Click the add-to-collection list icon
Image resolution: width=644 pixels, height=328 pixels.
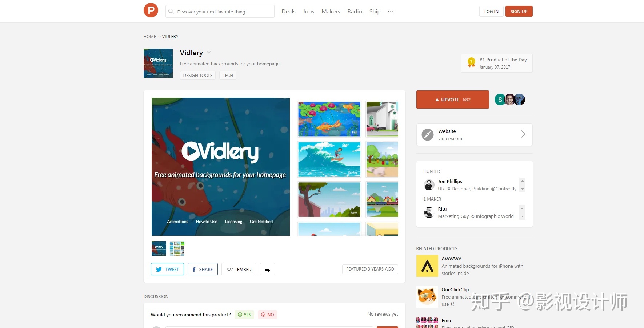[x=267, y=269]
